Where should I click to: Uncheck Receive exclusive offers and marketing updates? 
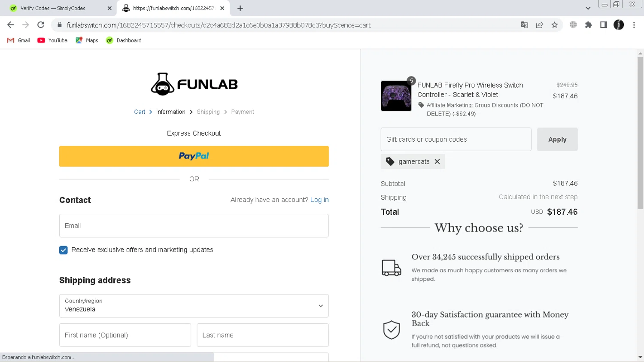click(x=64, y=250)
